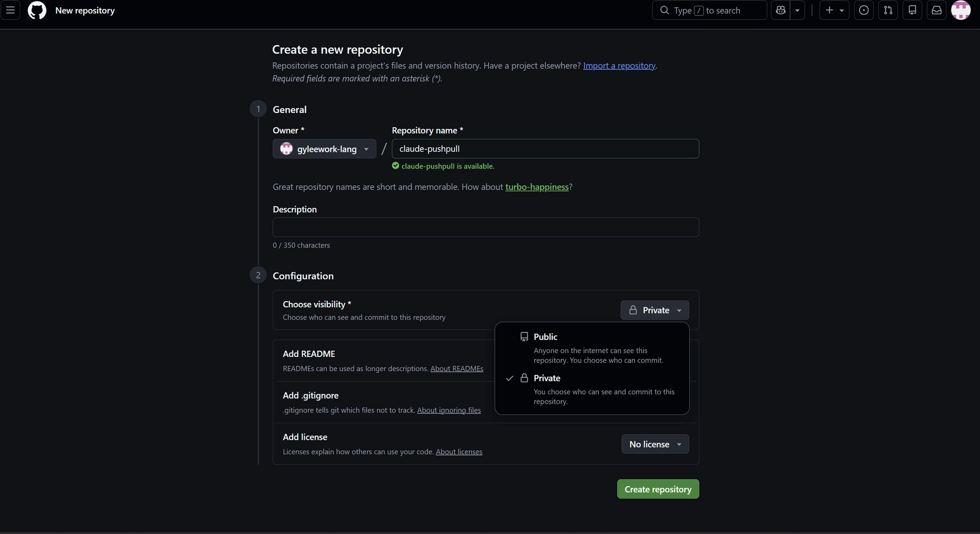Go to GitHub homepage logo
Viewport: 980px width, 534px height.
coord(37,10)
